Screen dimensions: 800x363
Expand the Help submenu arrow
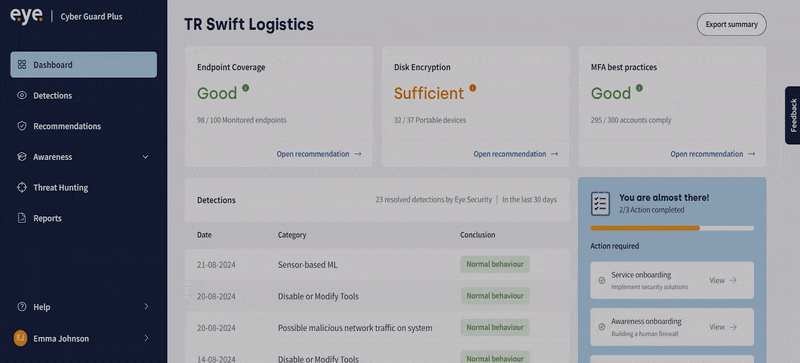(146, 306)
